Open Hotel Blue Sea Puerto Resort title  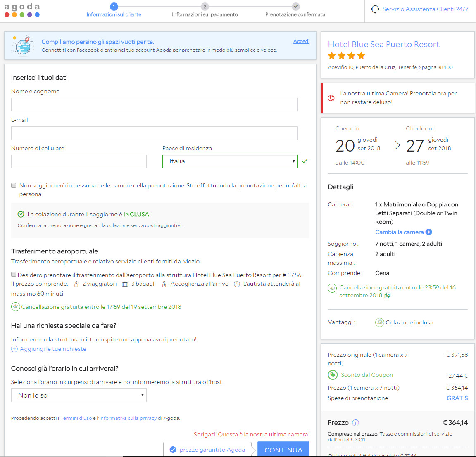(384, 44)
